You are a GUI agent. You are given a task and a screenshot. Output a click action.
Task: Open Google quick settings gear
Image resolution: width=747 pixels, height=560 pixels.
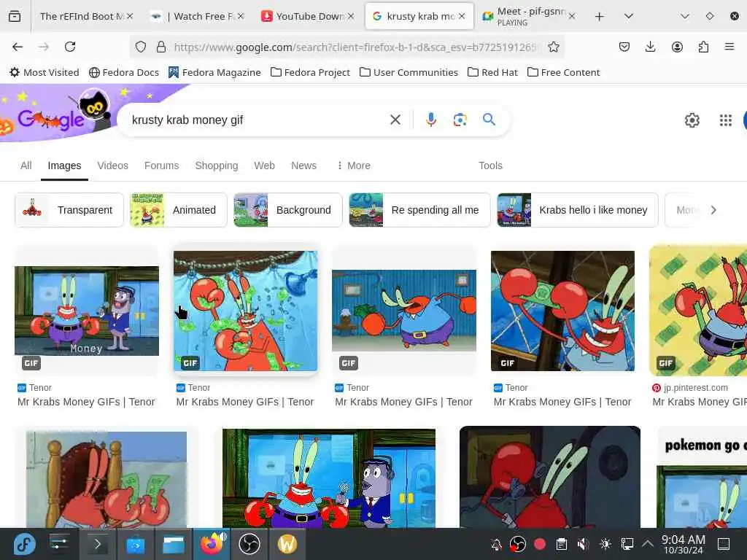point(692,120)
